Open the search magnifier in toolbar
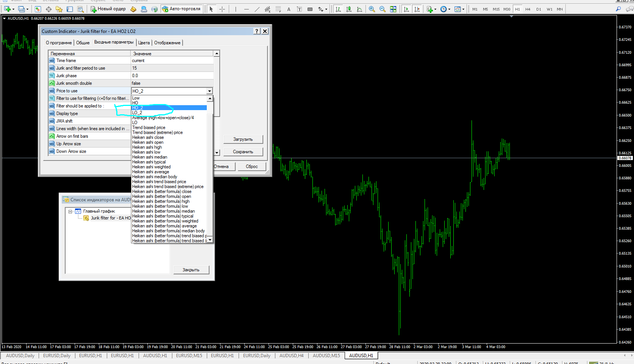 pos(618,9)
